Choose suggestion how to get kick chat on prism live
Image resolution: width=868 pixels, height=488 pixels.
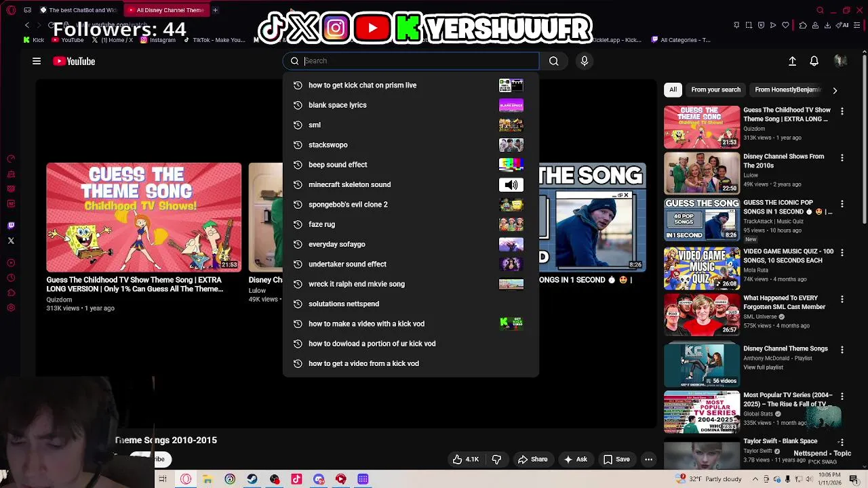(x=410, y=85)
